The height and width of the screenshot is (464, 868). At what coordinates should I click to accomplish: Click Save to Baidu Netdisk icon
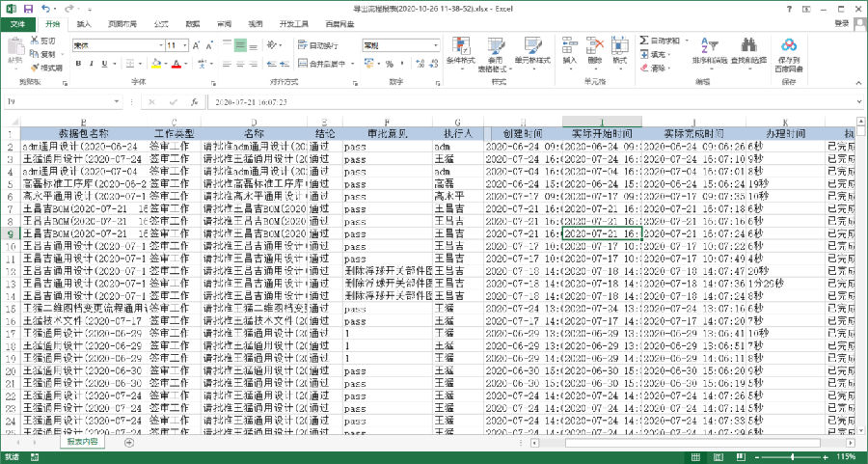point(789,46)
